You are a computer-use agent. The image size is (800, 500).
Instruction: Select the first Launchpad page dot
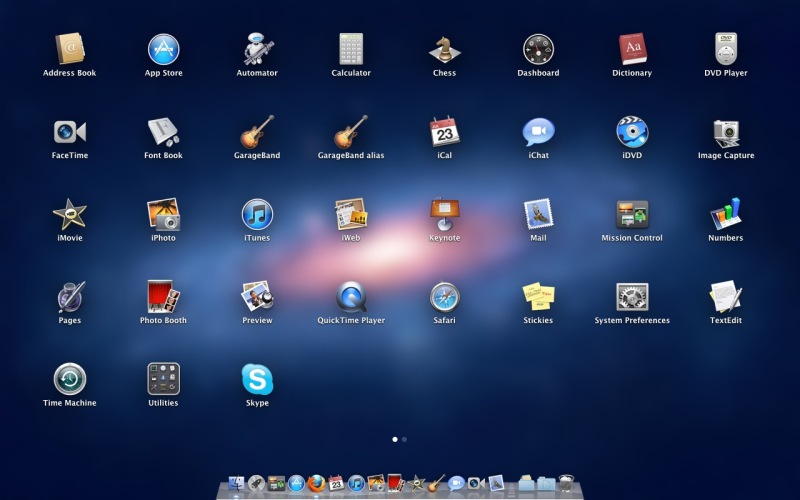click(395, 439)
